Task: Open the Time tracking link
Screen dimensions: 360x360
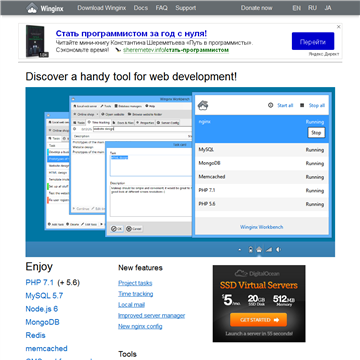Action: click(136, 294)
